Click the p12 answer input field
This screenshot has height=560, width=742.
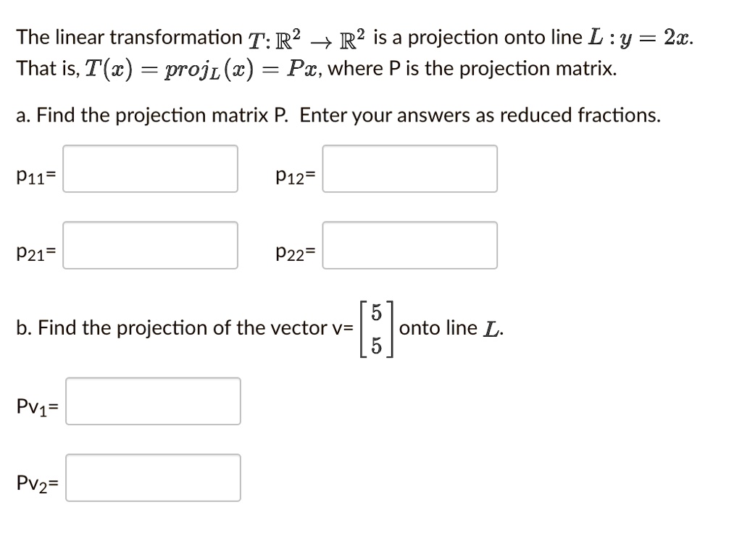pos(409,169)
